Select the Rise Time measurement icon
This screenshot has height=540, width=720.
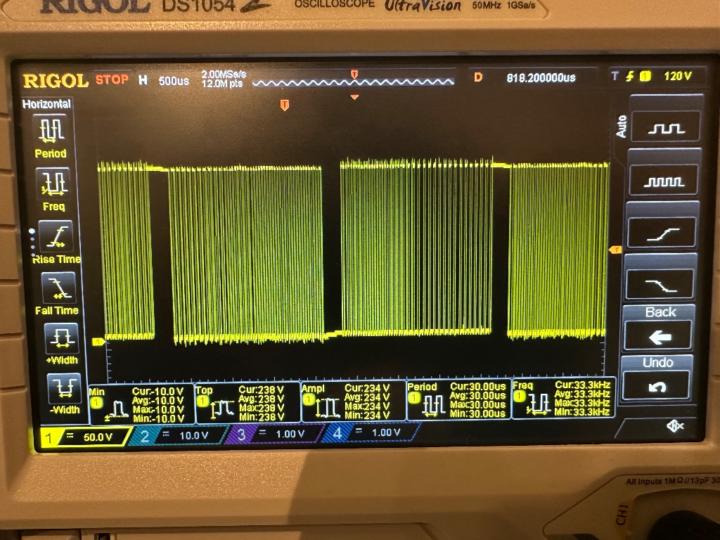(x=56, y=236)
